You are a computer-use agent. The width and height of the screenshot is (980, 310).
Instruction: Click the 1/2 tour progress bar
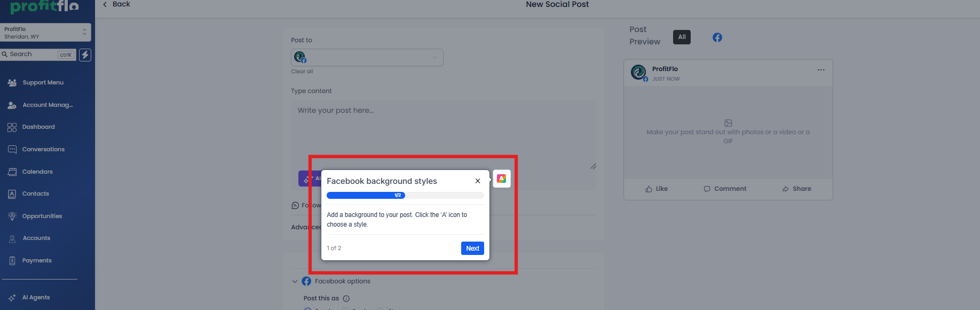pyautogui.click(x=405, y=196)
